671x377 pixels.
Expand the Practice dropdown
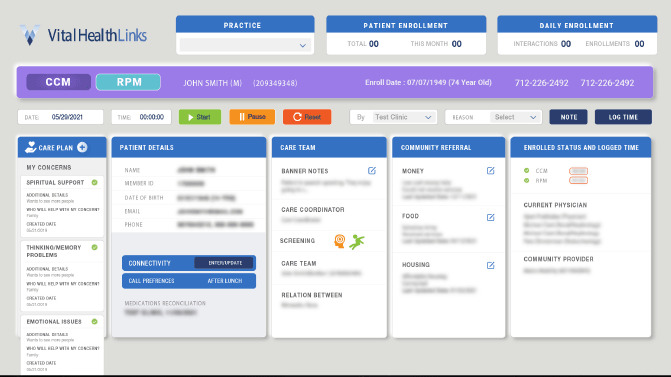pos(245,45)
